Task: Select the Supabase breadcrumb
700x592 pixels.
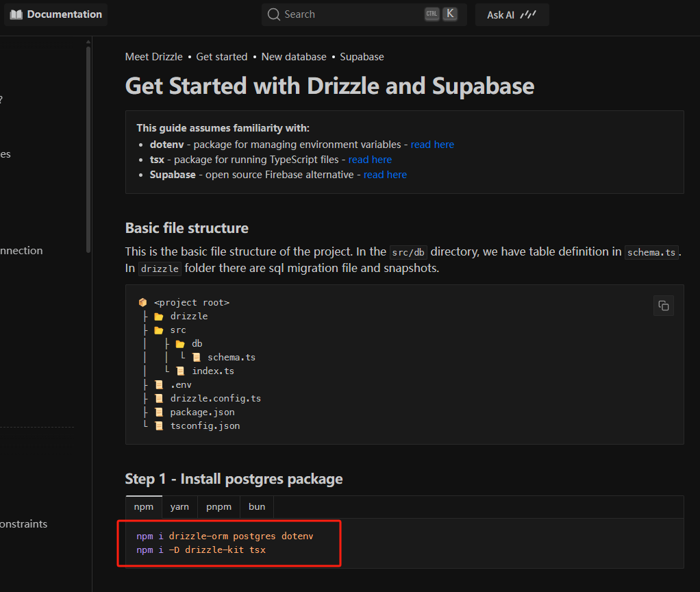Action: click(x=362, y=57)
